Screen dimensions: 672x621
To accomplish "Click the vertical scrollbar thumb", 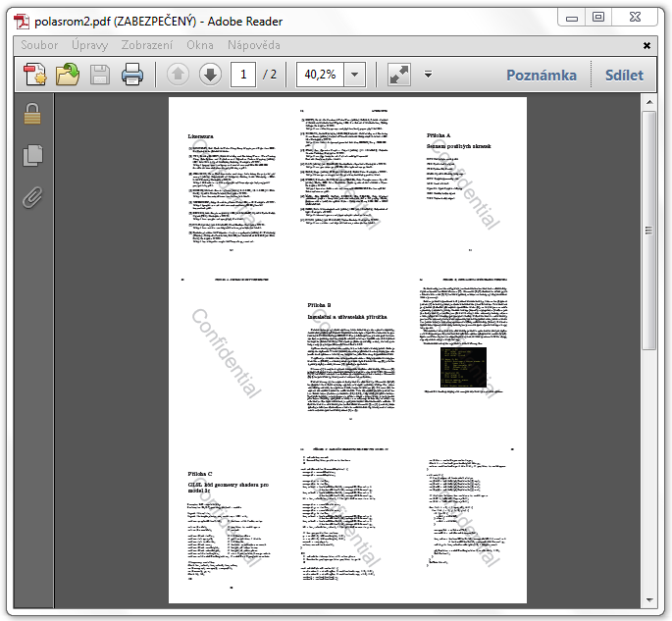I will [648, 231].
